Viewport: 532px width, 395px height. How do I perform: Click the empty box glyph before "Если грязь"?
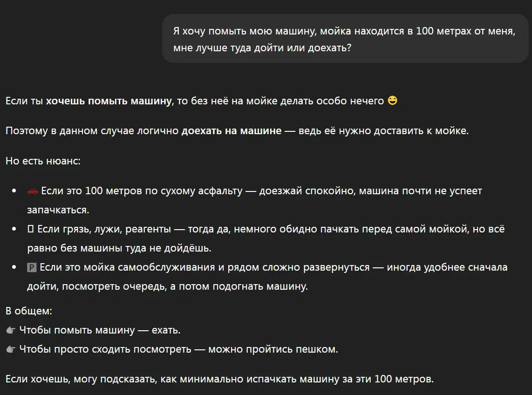pos(31,229)
